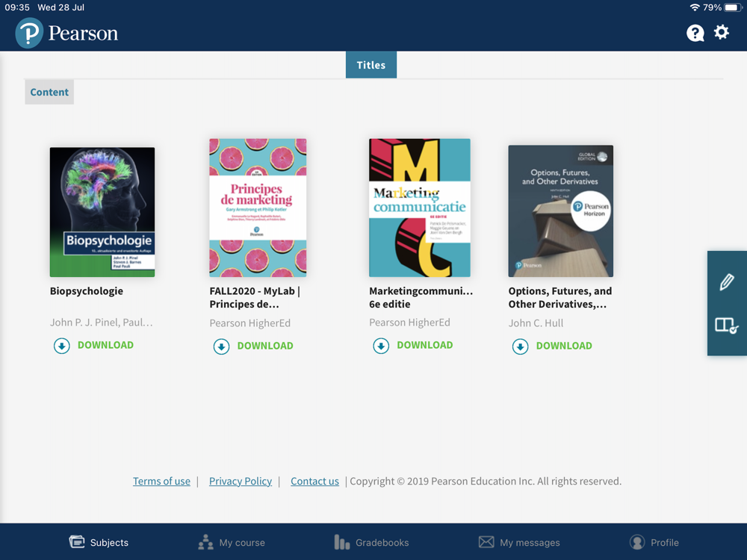Viewport: 747px width, 560px height.
Task: Click author John P. J. Pinel, Paul...
Action: tap(102, 323)
